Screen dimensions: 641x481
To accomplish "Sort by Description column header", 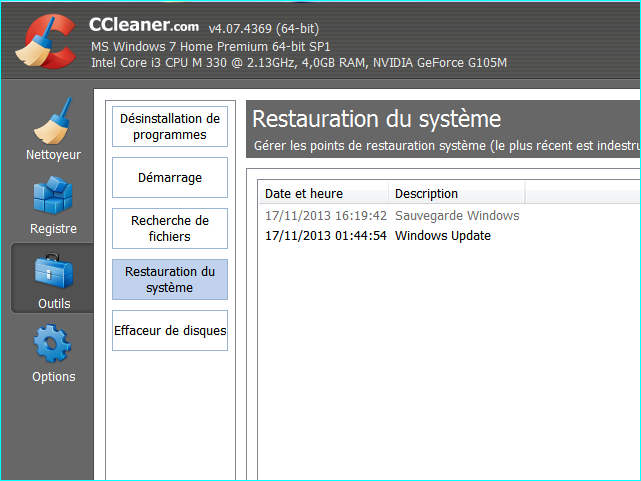I will pyautogui.click(x=456, y=193).
